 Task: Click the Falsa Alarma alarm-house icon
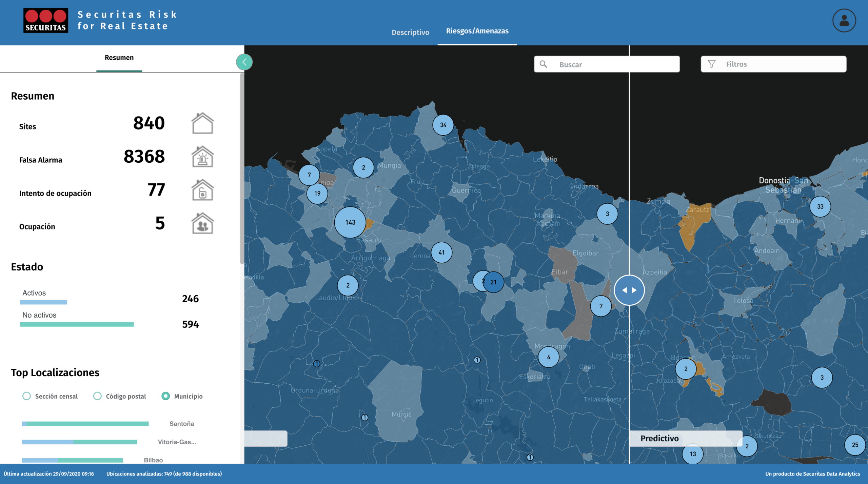click(x=202, y=156)
